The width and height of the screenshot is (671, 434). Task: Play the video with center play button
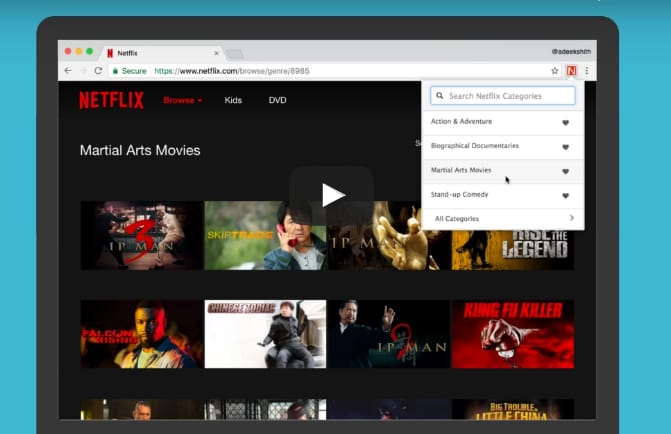click(332, 195)
